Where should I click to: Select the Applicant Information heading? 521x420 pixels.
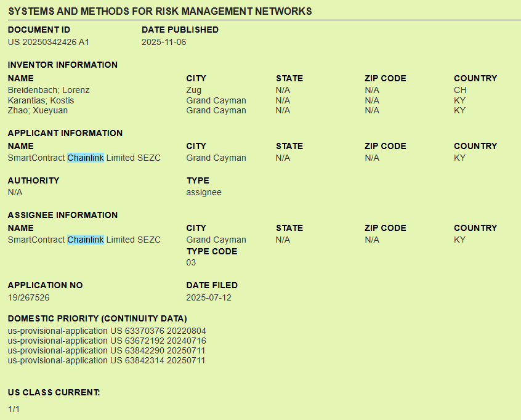[x=65, y=133]
